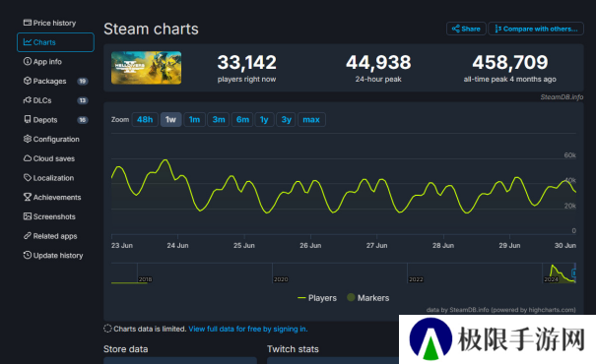Click the navigator range handle at 2024

click(x=574, y=273)
